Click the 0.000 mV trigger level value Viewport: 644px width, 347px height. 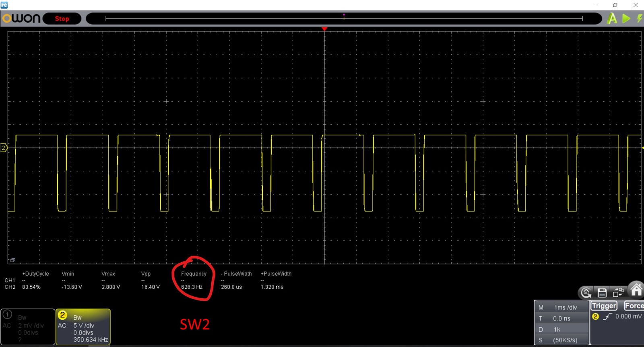tap(628, 316)
